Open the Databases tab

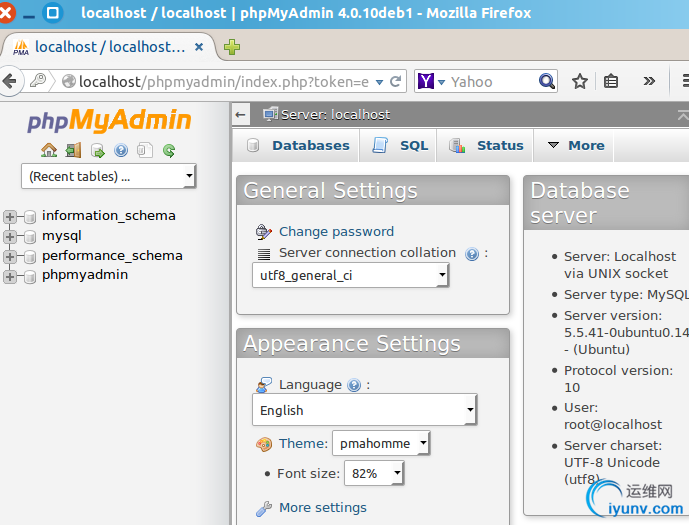pos(296,145)
